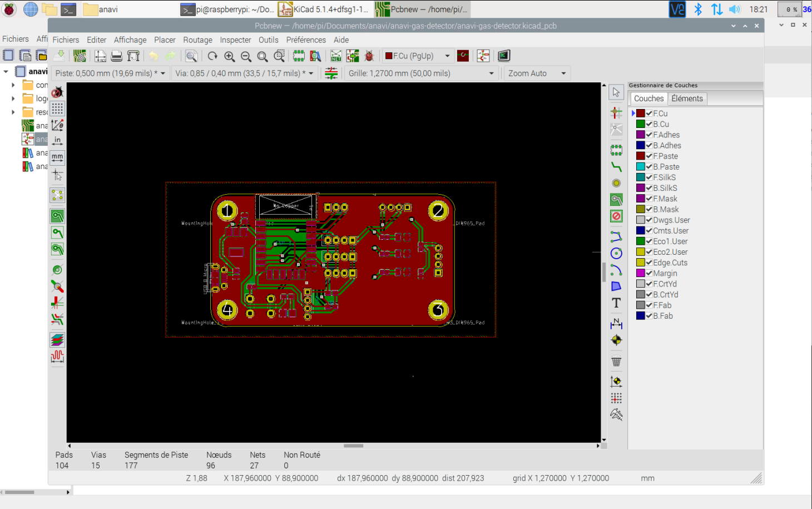The image size is (812, 509).
Task: Open Board setup icon in toolbar
Action: [x=80, y=56]
